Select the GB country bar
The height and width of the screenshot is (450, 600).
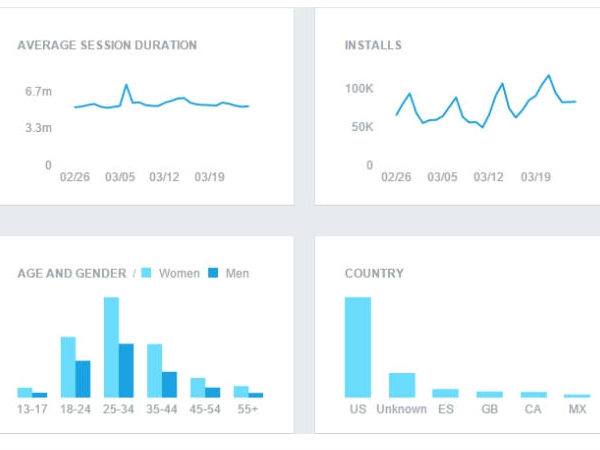[x=489, y=394]
